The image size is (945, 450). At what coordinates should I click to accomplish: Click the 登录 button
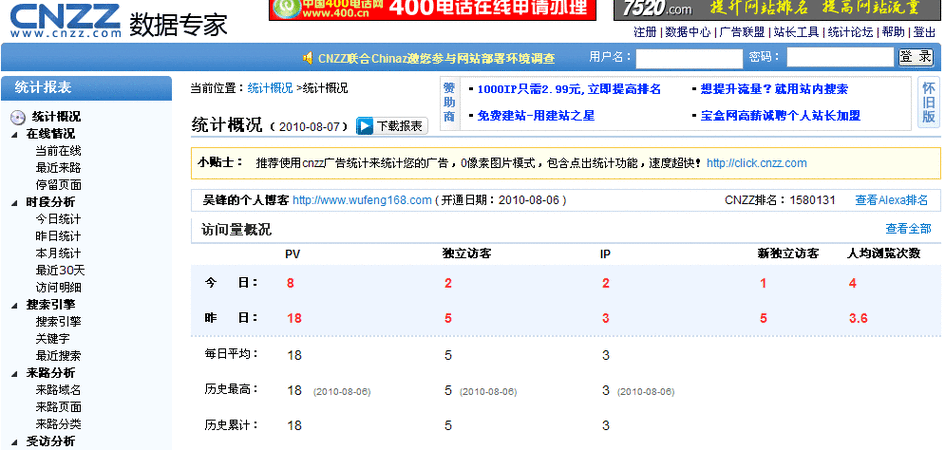pos(916,57)
